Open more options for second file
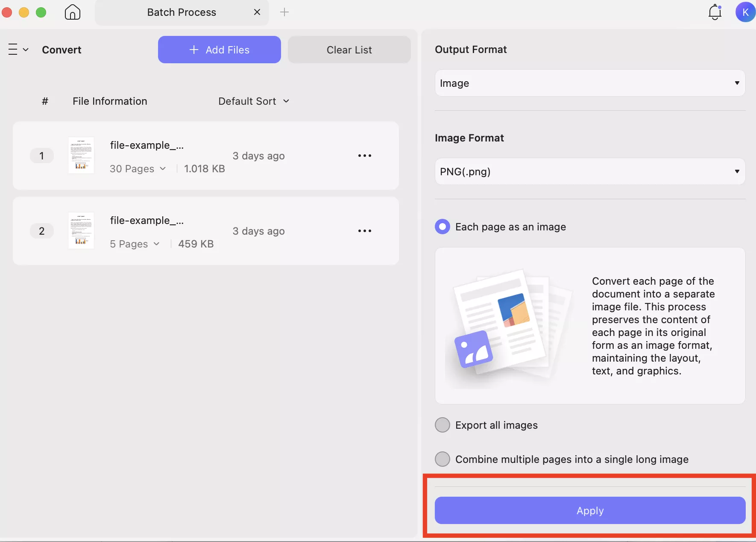Viewport: 756px width, 542px height. 364,231
